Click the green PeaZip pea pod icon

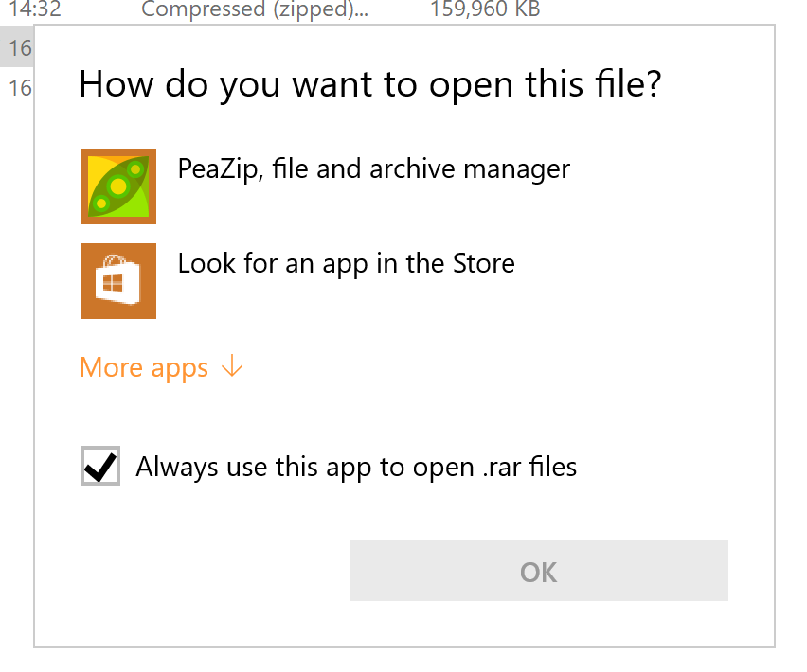[x=118, y=186]
